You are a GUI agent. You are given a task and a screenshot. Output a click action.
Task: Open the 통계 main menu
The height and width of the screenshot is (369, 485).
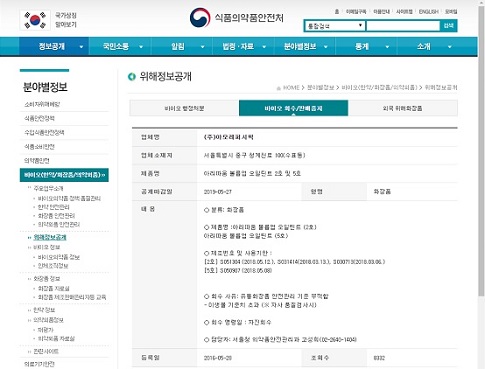362,46
